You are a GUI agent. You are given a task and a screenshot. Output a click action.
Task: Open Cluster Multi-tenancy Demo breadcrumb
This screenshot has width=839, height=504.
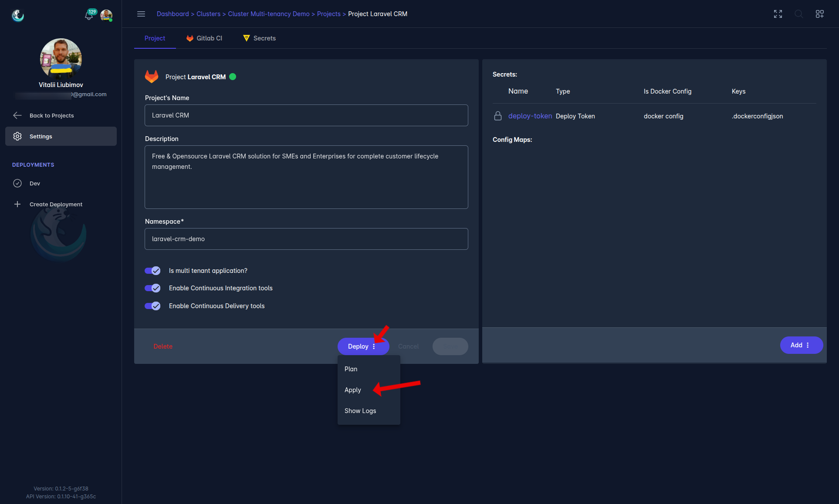pos(269,14)
